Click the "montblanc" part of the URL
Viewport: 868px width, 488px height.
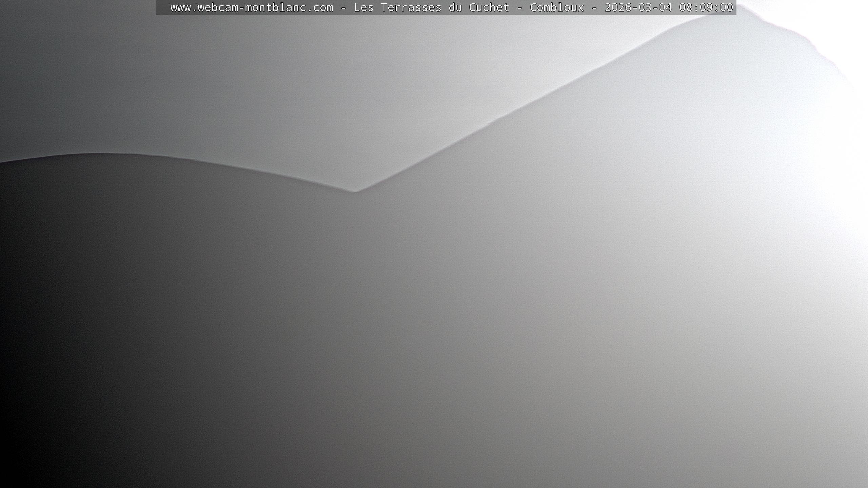coord(275,7)
